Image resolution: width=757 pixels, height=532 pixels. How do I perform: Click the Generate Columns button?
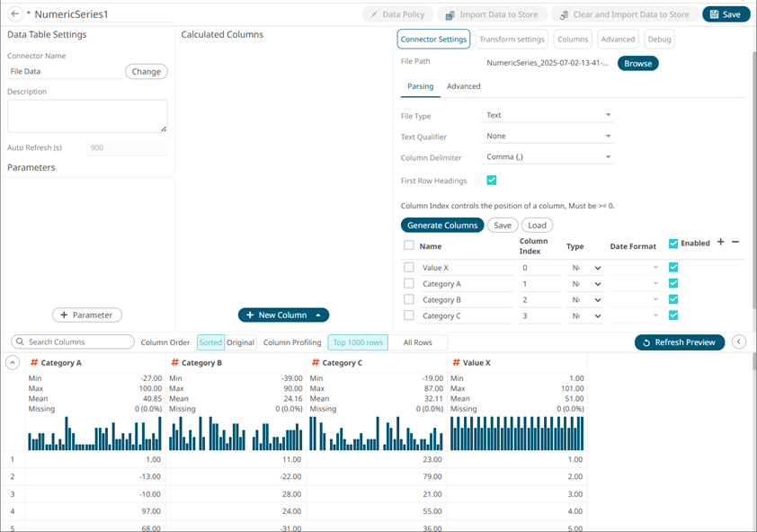pyautogui.click(x=441, y=226)
